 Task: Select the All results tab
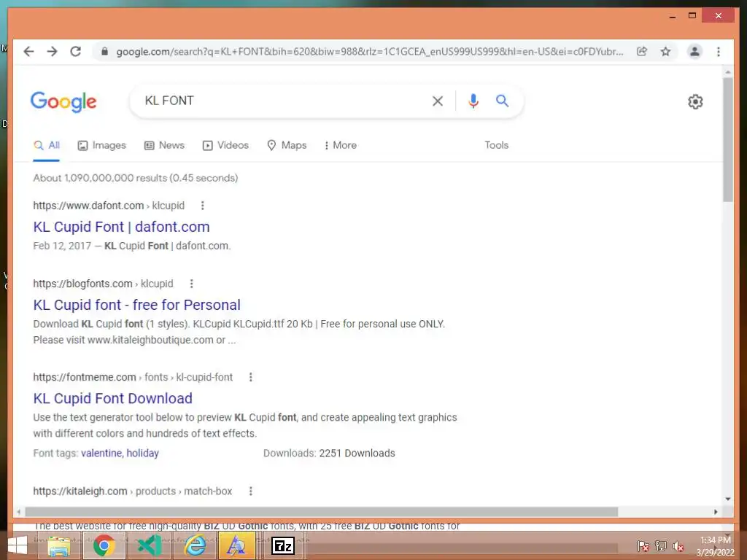click(x=46, y=145)
